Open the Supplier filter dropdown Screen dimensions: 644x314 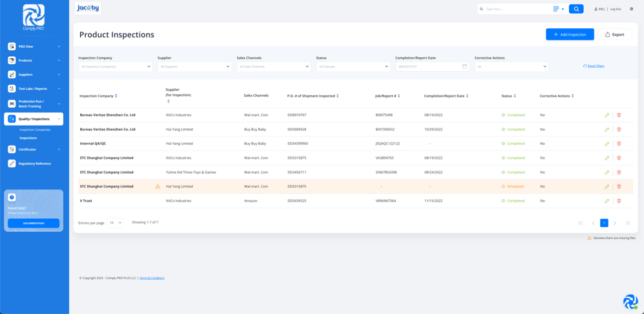pyautogui.click(x=194, y=66)
